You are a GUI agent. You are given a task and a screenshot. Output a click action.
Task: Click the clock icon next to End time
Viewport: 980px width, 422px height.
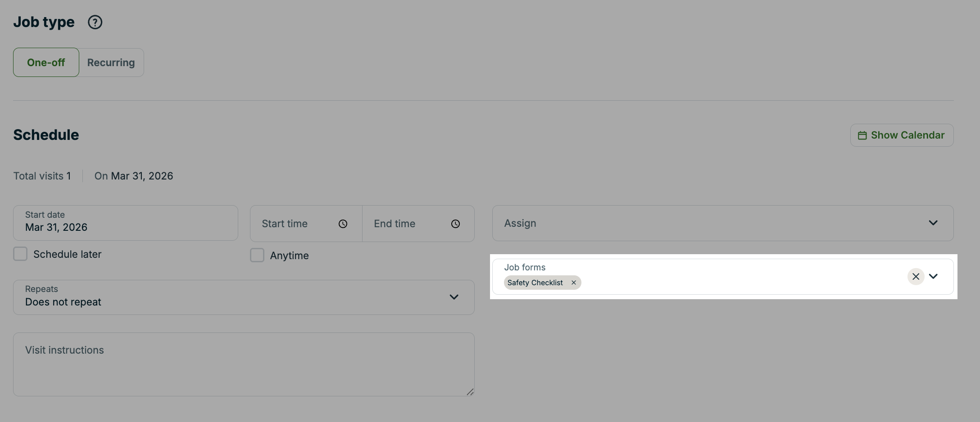pyautogui.click(x=455, y=224)
